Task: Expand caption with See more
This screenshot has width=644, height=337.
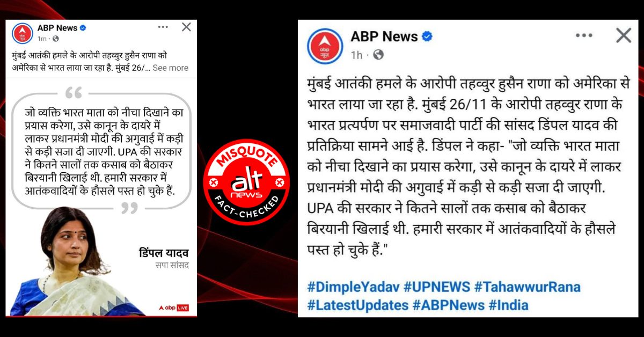Action: (x=171, y=68)
